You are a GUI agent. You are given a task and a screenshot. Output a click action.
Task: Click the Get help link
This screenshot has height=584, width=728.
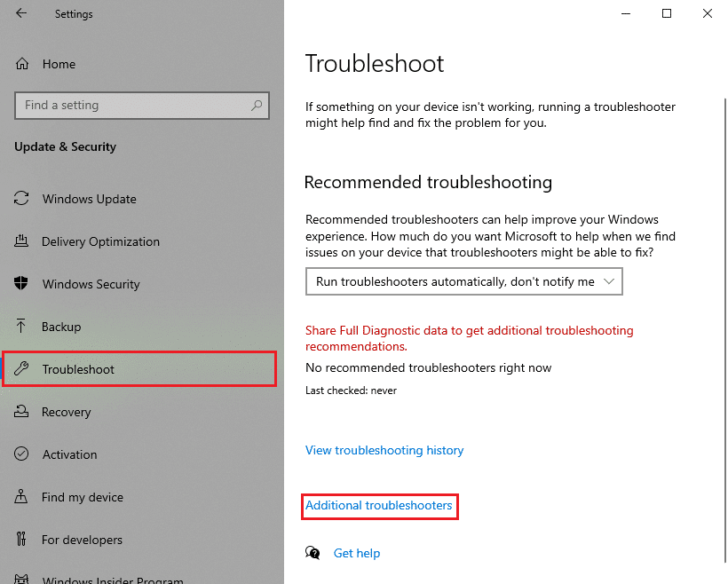point(357,552)
